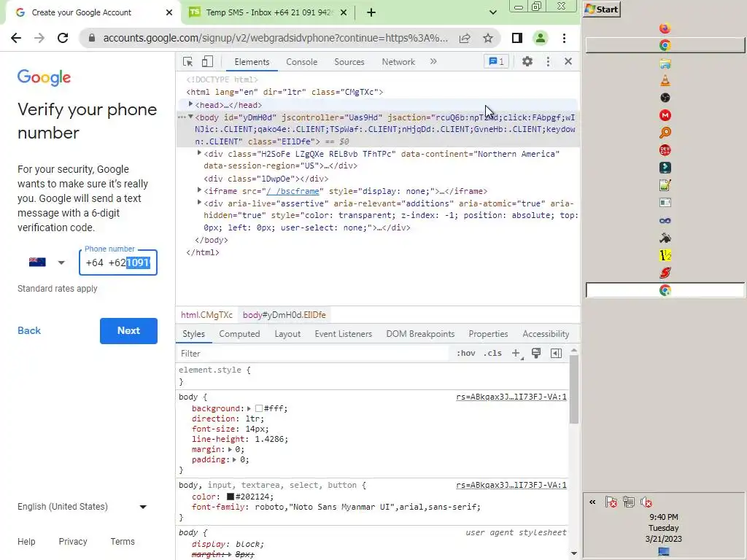747x560 pixels.
Task: Click the Back link
Action: click(x=29, y=330)
